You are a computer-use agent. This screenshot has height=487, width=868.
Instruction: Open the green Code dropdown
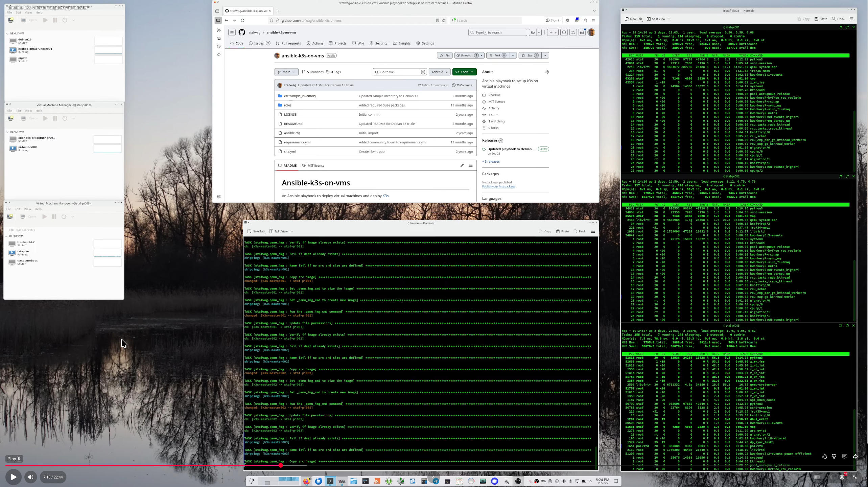464,72
